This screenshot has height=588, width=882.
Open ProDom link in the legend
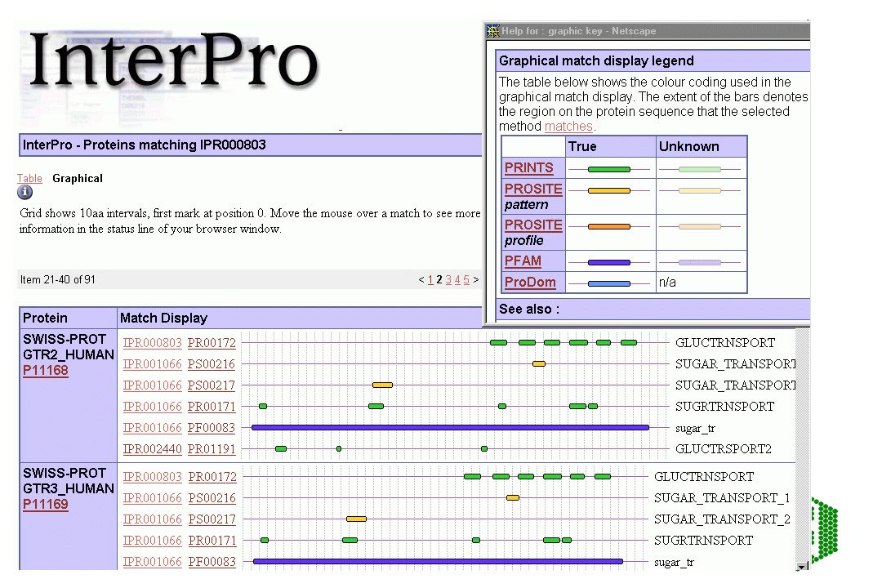(x=530, y=282)
